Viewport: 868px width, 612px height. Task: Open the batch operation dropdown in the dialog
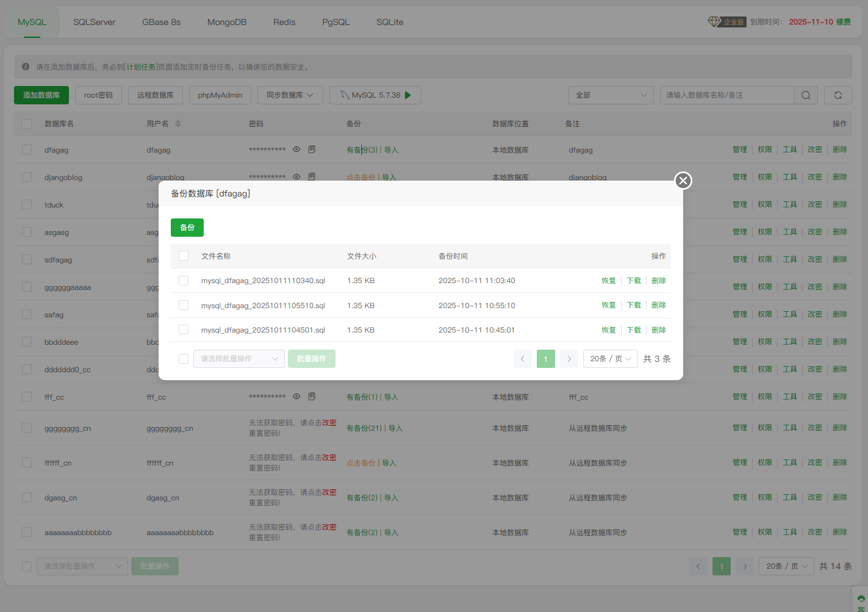coord(239,359)
